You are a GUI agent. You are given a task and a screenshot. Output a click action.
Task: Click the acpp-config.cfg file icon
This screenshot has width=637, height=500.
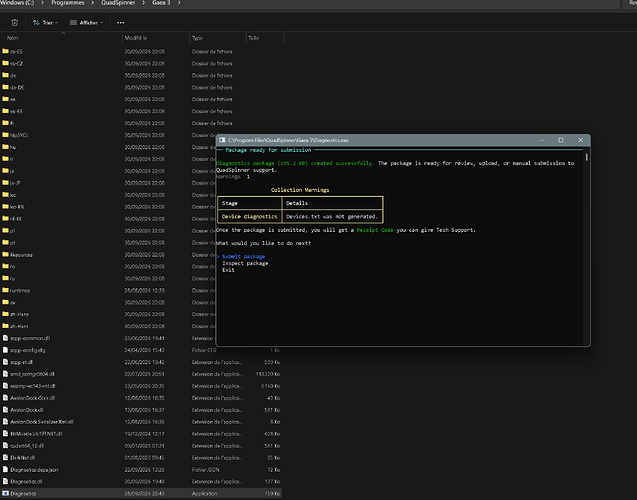click(x=5, y=350)
